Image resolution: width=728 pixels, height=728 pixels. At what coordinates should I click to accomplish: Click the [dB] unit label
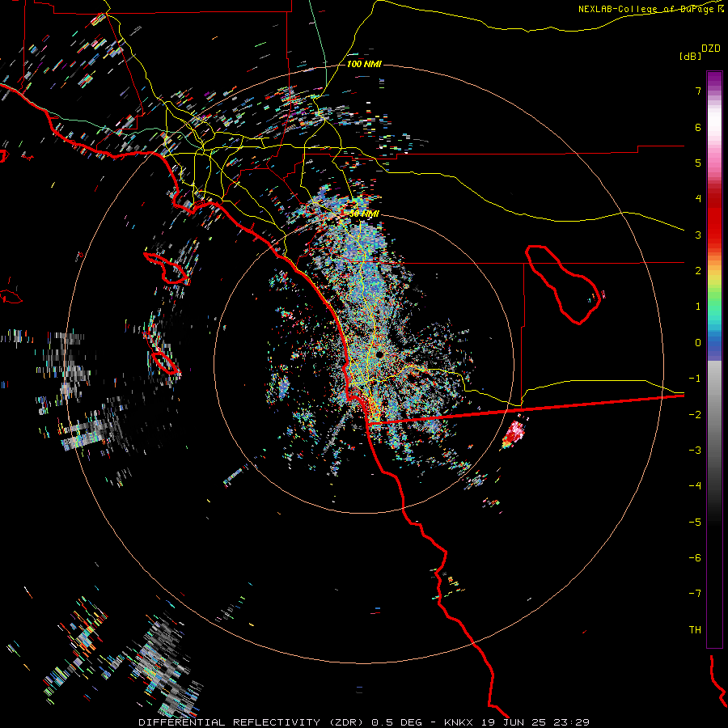[x=690, y=56]
